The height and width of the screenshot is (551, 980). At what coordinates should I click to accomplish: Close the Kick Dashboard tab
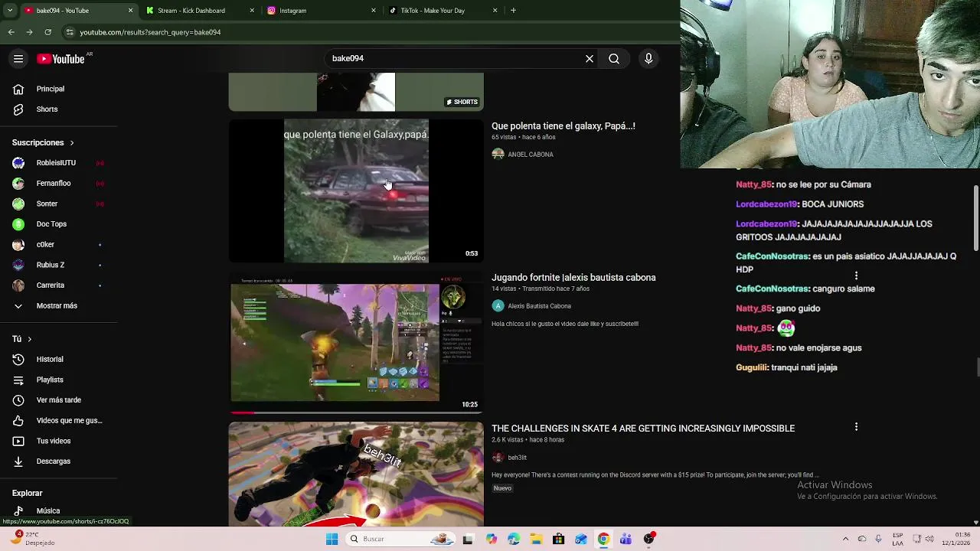point(252,11)
